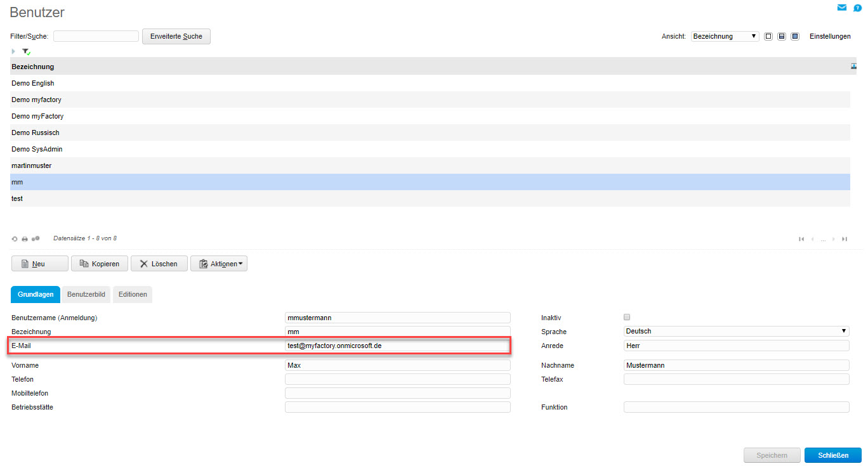Switch to the Benutzerbild tab
The height and width of the screenshot is (466, 868).
coord(86,295)
